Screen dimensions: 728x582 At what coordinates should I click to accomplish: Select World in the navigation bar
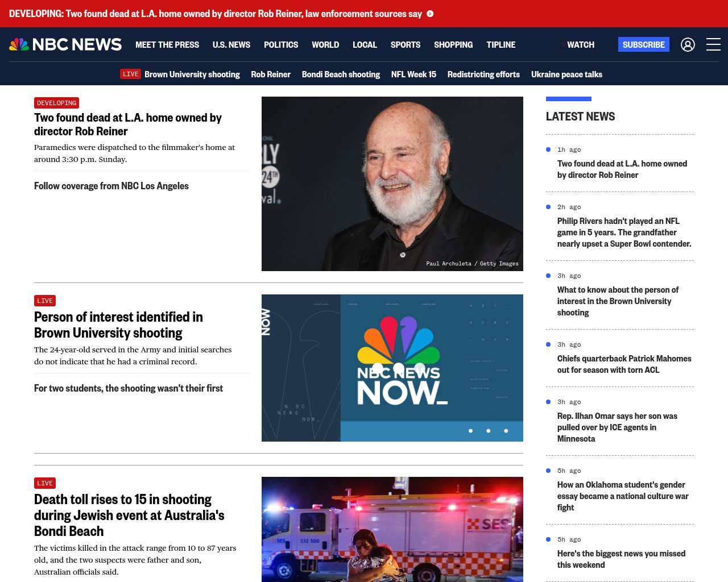coord(325,44)
